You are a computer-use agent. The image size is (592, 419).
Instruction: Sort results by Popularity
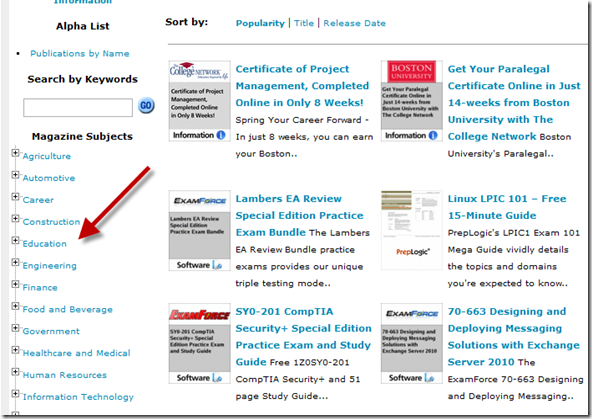[x=260, y=23]
